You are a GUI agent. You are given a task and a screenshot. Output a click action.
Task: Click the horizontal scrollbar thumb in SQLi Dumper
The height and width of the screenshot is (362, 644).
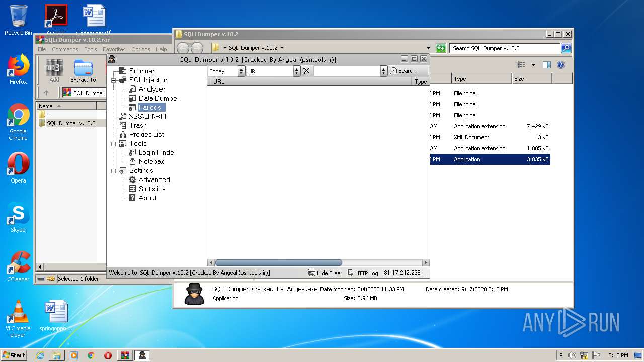[278, 262]
